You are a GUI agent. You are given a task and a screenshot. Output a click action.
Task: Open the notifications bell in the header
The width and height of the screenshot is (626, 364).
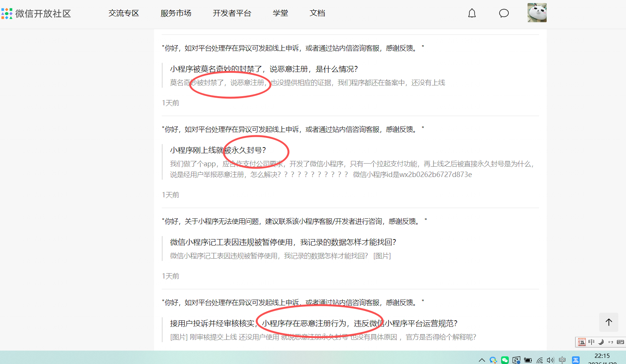click(472, 13)
